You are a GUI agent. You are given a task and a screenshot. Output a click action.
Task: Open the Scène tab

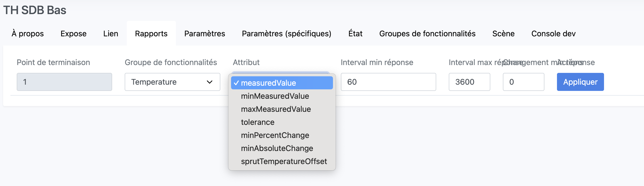click(x=503, y=34)
